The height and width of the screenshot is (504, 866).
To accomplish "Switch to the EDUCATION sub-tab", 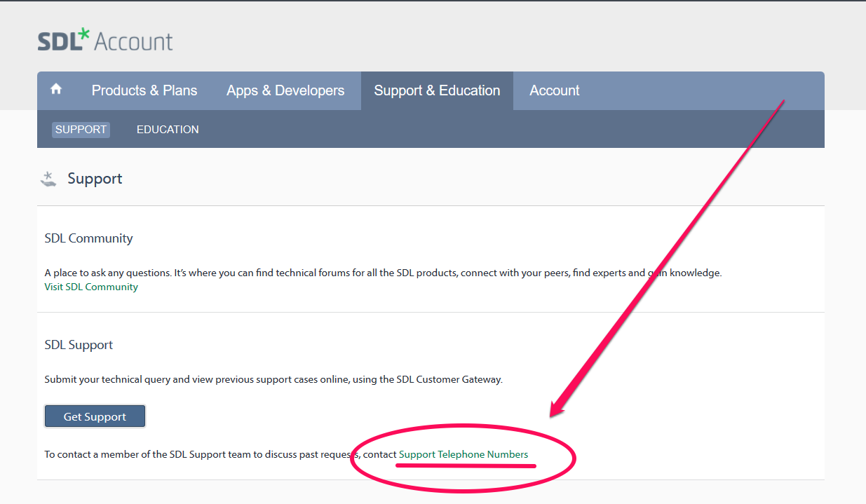I will click(168, 129).
